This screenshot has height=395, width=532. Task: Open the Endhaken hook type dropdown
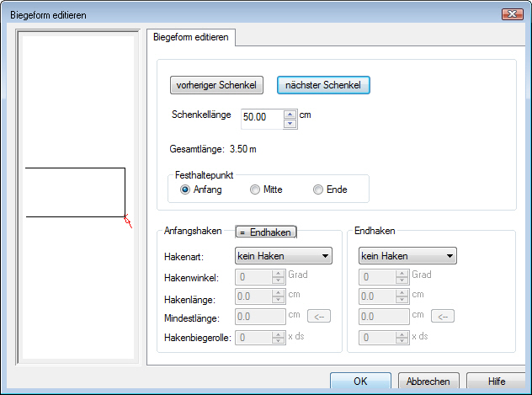tap(407, 256)
